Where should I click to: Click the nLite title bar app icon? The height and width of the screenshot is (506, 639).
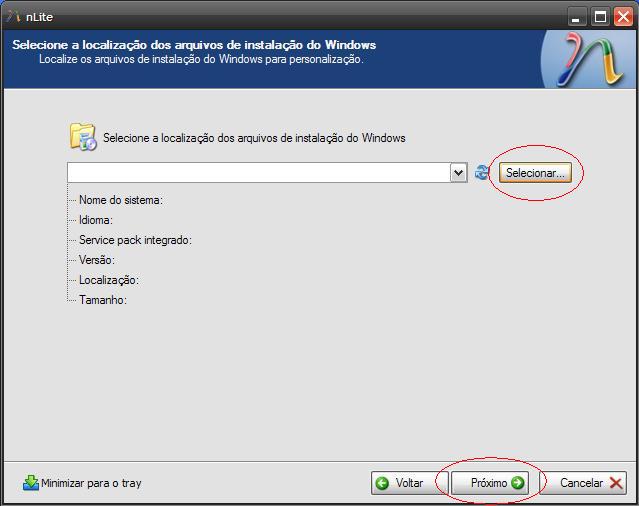coord(14,17)
